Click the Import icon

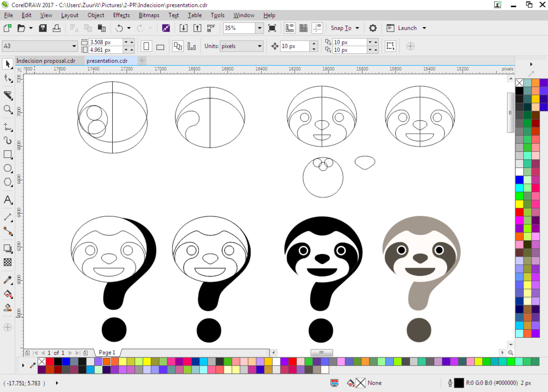pos(183,28)
